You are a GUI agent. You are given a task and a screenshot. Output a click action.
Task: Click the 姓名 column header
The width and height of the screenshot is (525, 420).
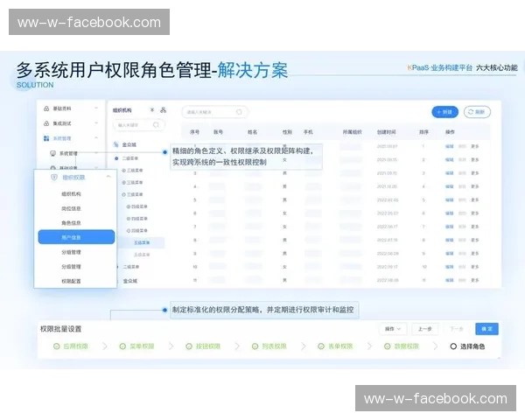point(253,132)
